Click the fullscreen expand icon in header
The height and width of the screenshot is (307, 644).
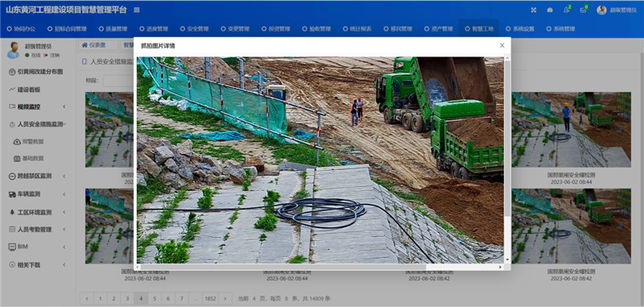(x=534, y=10)
